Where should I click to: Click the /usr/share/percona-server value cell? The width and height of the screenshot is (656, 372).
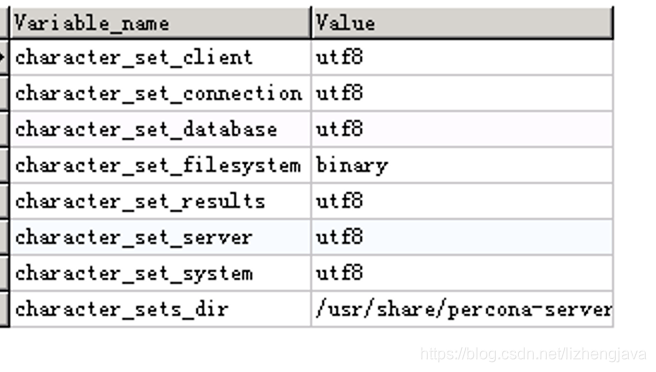click(462, 309)
